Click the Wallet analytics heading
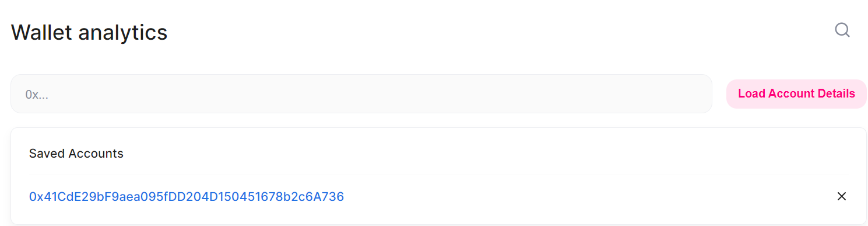Image resolution: width=868 pixels, height=226 pixels. [x=89, y=32]
